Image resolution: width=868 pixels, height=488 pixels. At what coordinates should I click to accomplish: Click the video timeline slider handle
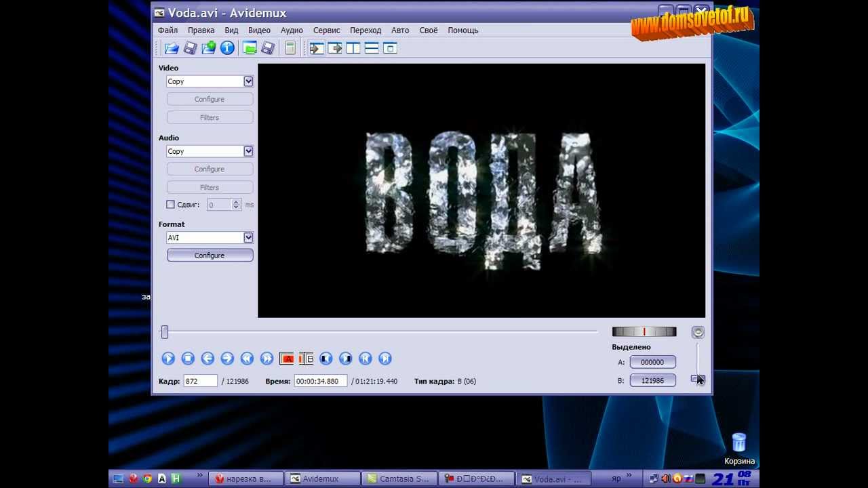(164, 332)
